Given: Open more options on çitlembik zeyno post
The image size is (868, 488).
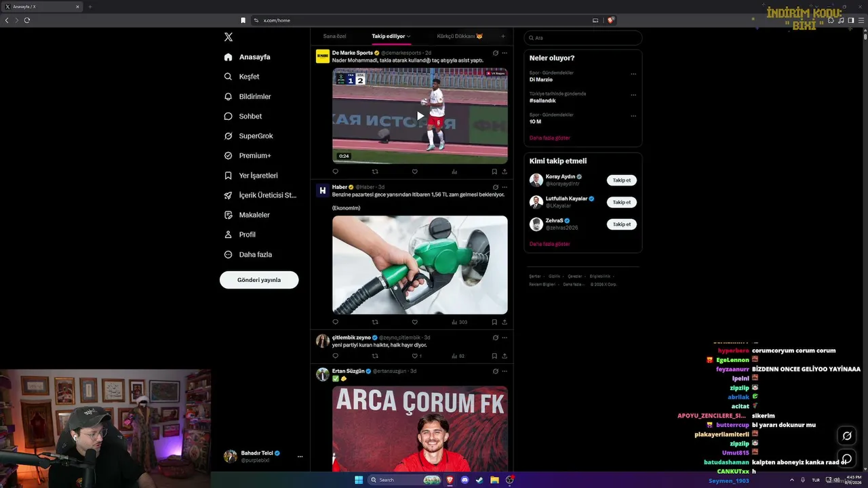Looking at the screenshot, I should (x=505, y=338).
